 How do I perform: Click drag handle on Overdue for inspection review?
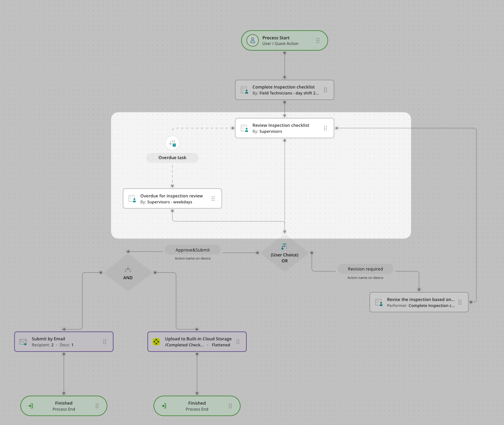tap(213, 198)
